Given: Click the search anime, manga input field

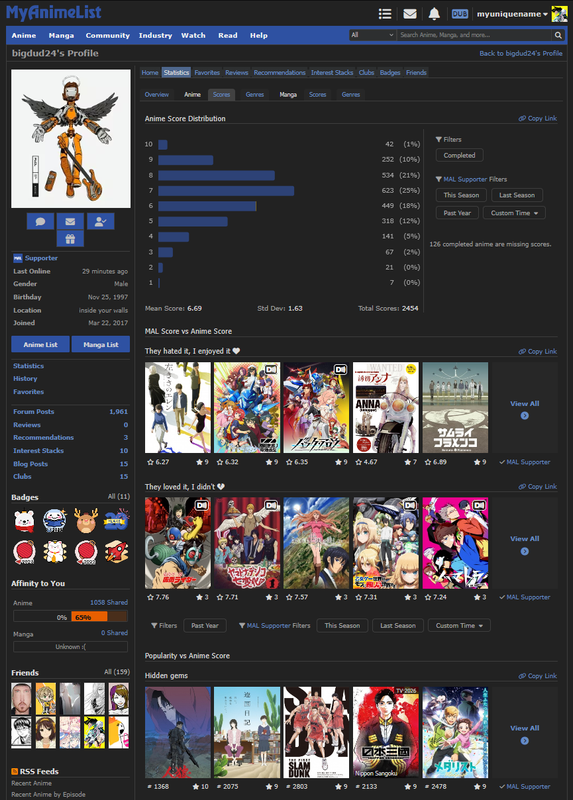Looking at the screenshot, I should pos(474,35).
